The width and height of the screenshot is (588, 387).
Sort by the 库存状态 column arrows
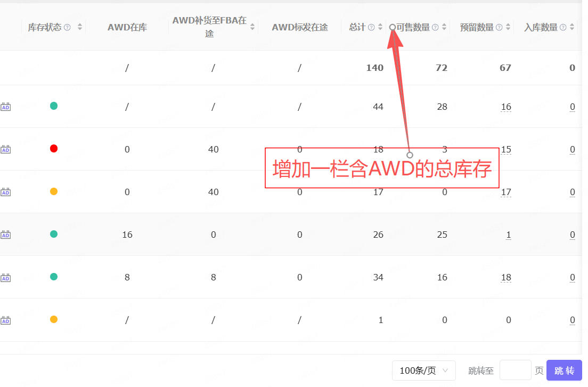80,27
